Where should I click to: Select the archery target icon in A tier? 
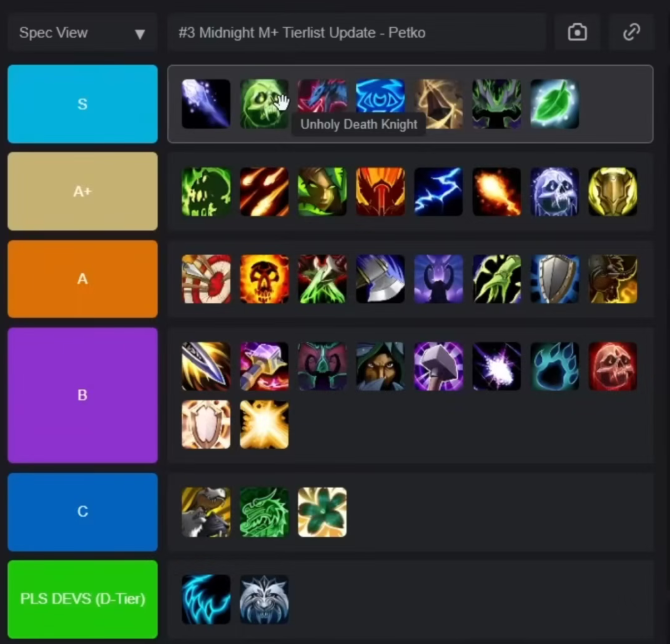pyautogui.click(x=206, y=279)
